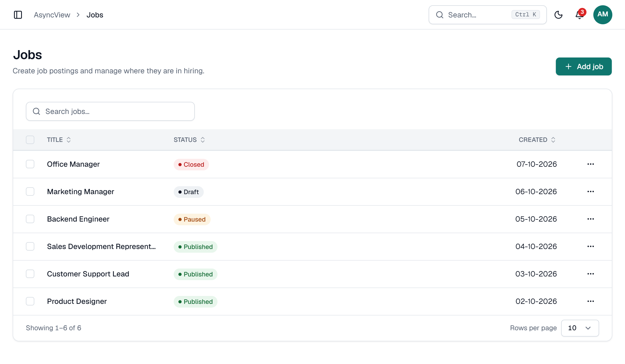Screen dimensions: 625x364
Task: Check the Customer Support Lead row checkbox
Action: 30,274
